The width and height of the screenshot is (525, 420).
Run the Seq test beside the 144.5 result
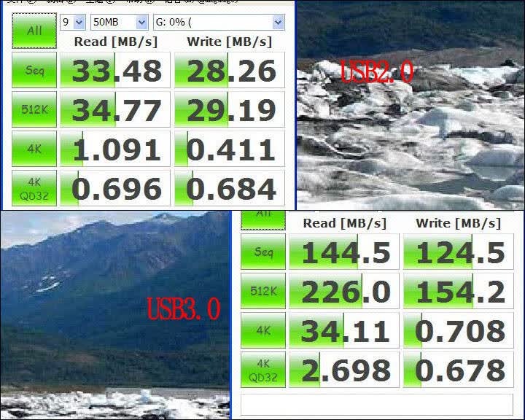tap(263, 252)
